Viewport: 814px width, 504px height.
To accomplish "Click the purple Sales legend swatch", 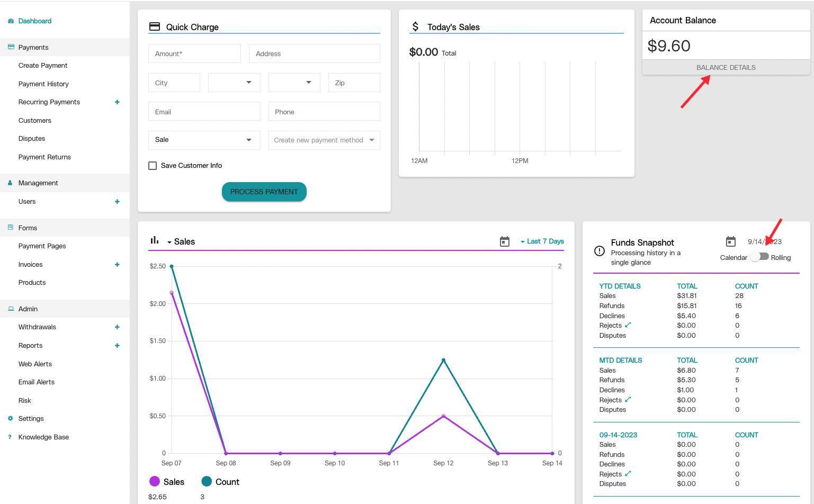I will coord(155,481).
